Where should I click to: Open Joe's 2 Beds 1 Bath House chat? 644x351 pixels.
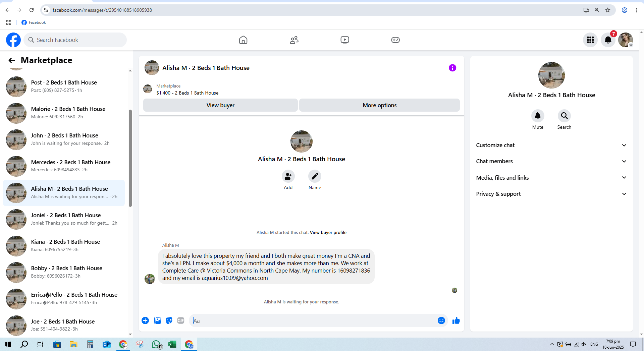coord(64,326)
